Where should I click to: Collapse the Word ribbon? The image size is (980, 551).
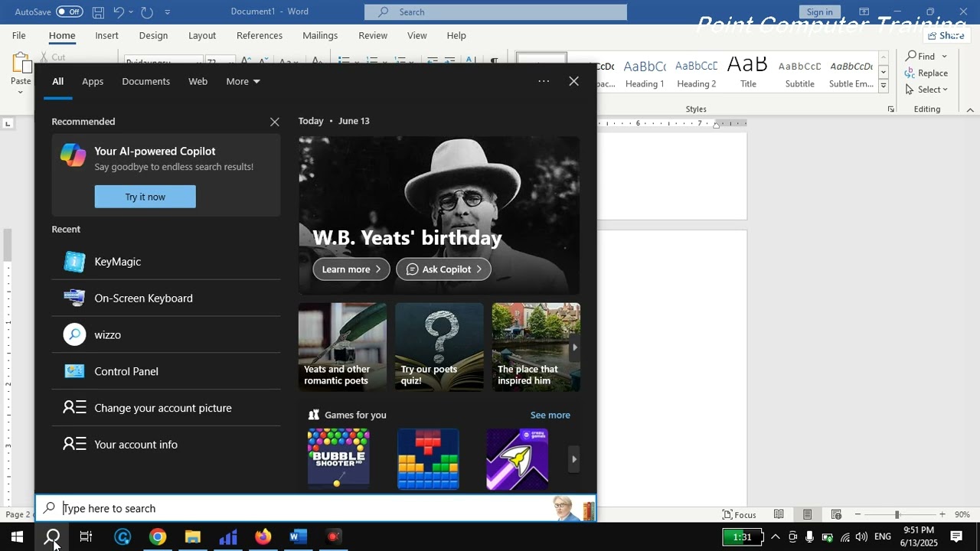(970, 110)
